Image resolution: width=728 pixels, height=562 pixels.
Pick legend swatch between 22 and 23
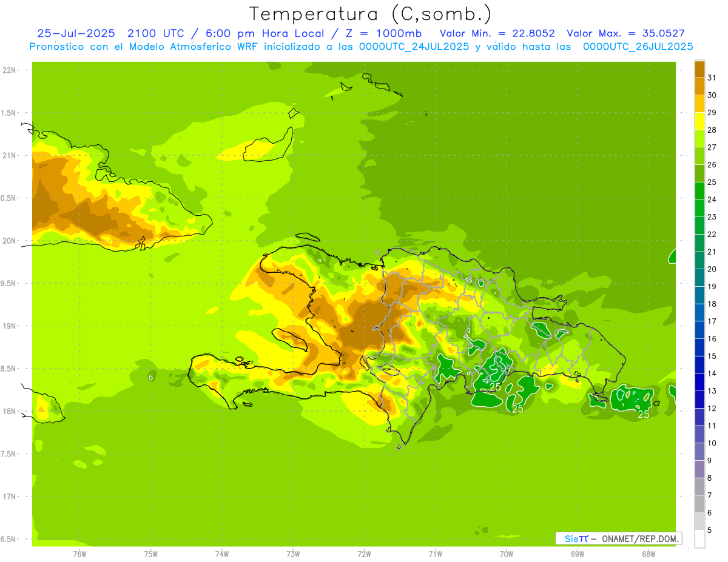[700, 226]
